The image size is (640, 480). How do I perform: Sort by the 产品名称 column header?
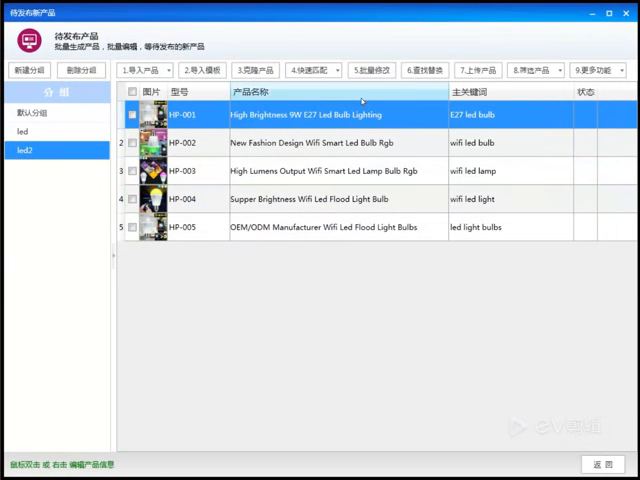(339, 92)
